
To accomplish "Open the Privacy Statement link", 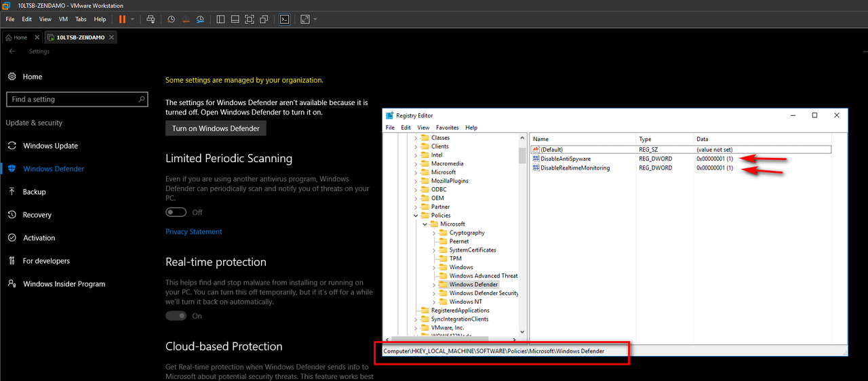I will [193, 232].
